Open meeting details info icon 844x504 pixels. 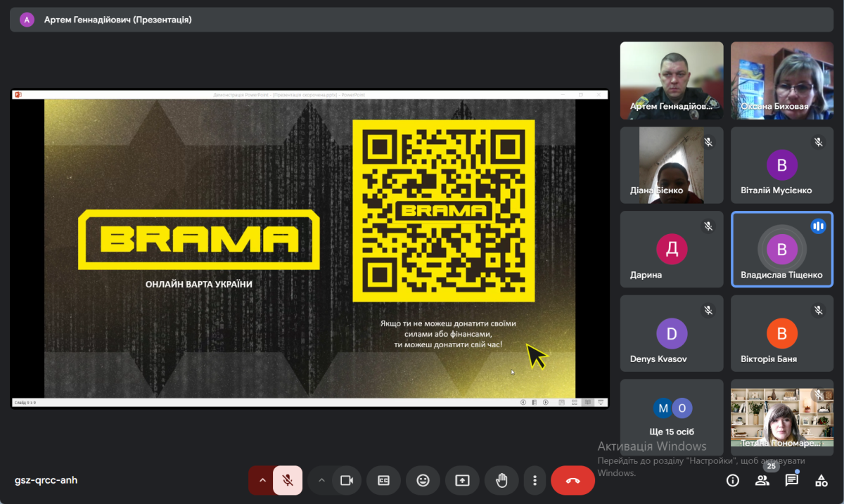click(x=733, y=481)
